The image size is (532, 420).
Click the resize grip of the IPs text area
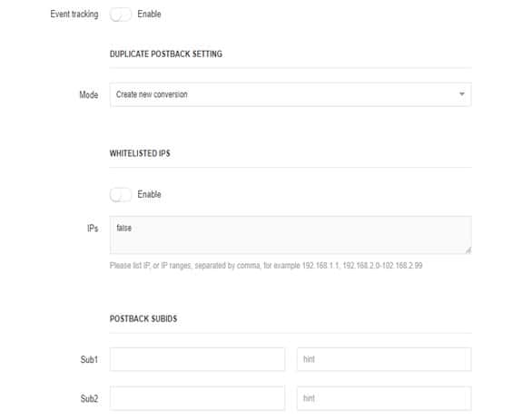click(x=468, y=250)
